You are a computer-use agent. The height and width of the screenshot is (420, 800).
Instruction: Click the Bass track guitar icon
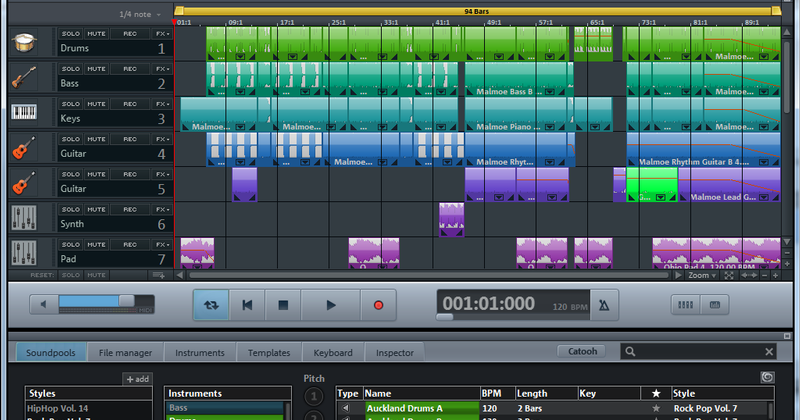click(24, 78)
